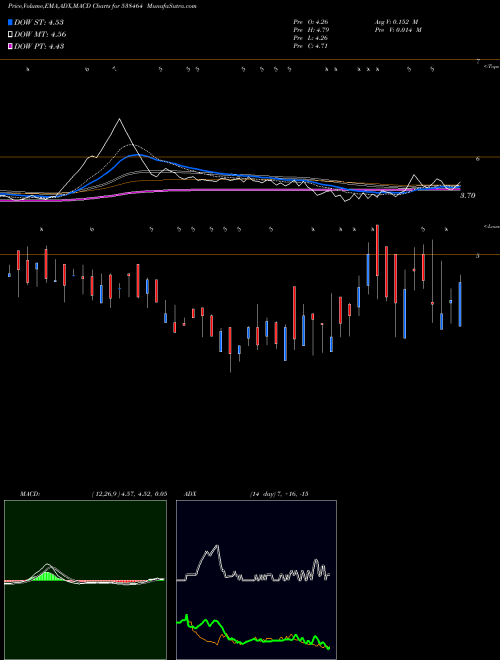Click the 'ADX' panel heading
Screen dimensions: 500x660
190,494
